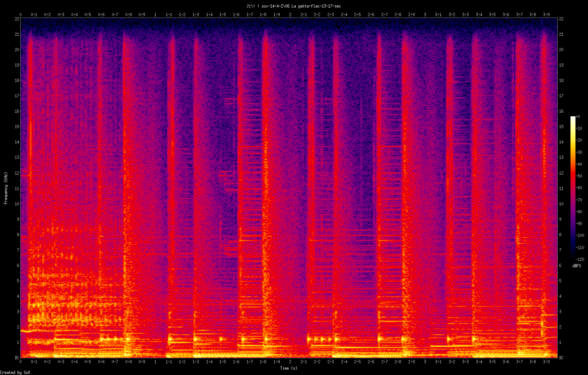Click the 'DC' tick on the left frequency axis
The image size is (588, 375).
point(16,358)
